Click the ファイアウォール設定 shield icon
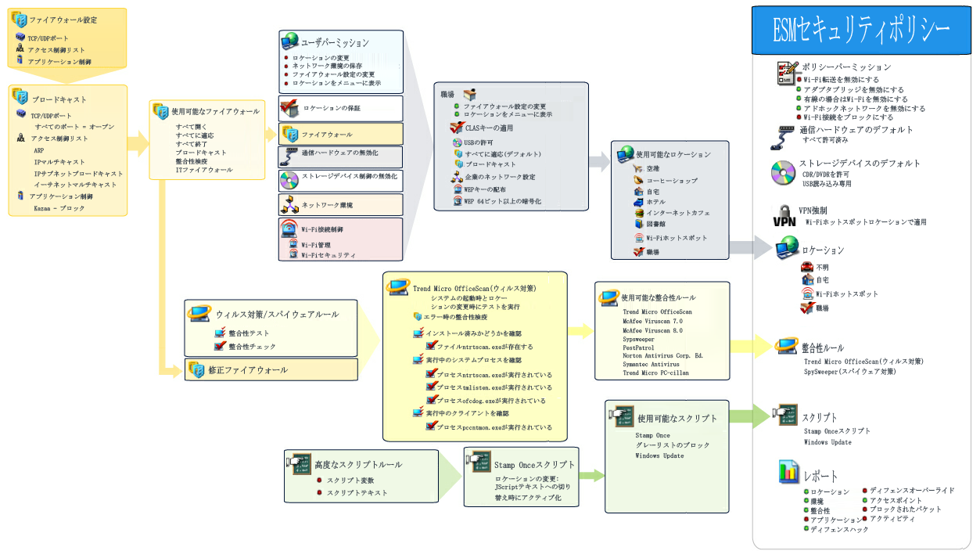 [x=20, y=19]
